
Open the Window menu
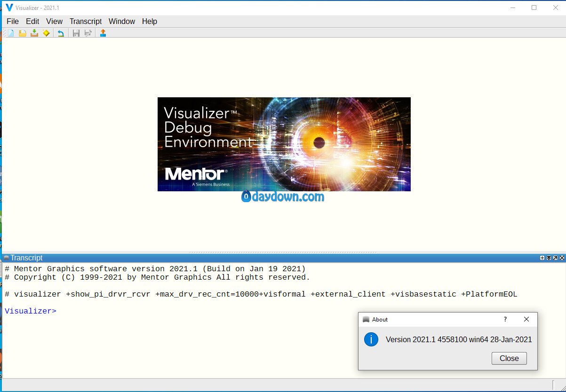pyautogui.click(x=122, y=21)
